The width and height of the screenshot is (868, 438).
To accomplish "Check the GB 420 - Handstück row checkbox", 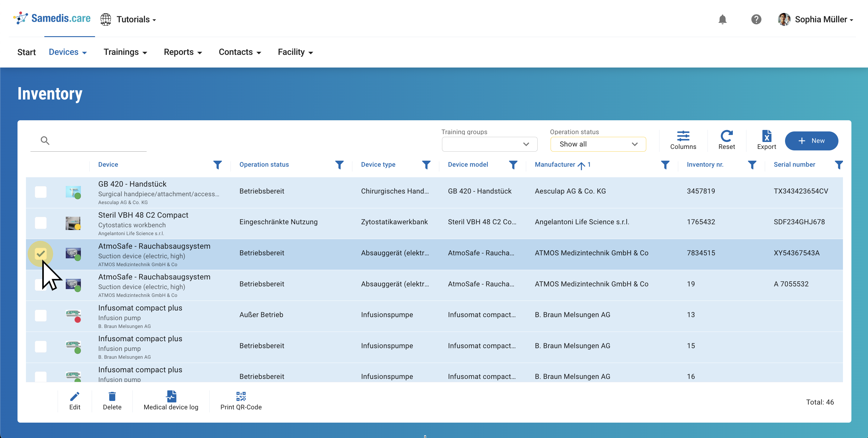I will (x=41, y=192).
